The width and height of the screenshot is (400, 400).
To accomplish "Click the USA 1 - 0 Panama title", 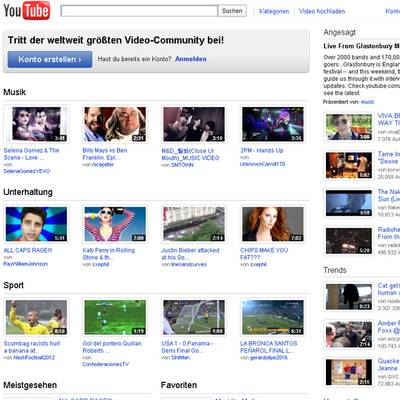I will tap(187, 347).
